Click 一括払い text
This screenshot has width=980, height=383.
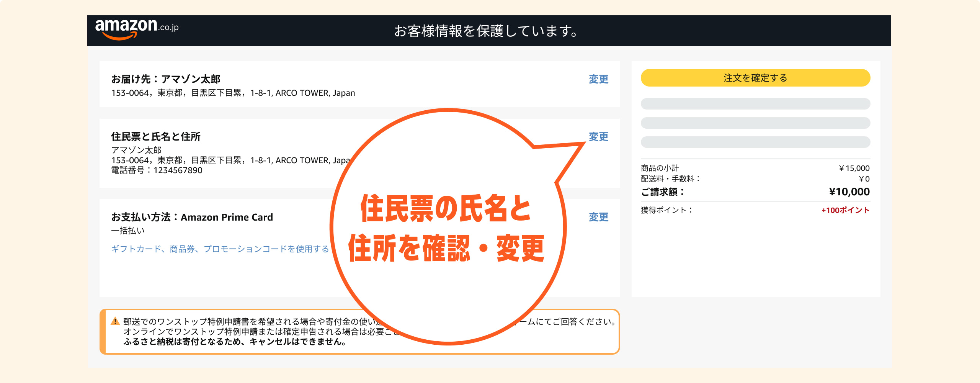(128, 231)
